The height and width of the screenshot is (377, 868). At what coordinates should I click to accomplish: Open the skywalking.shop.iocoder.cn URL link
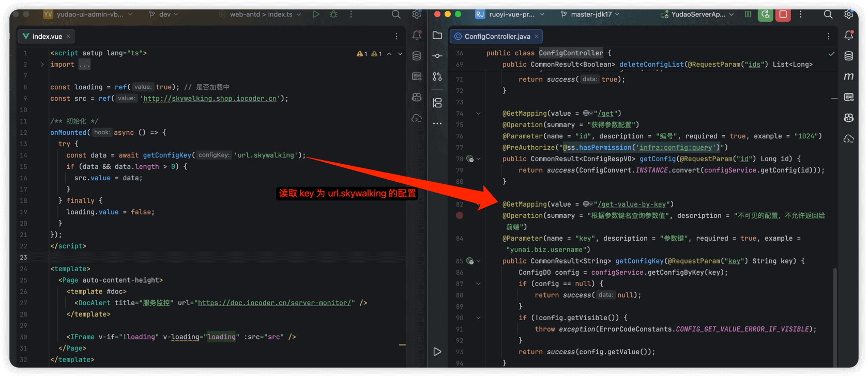click(x=210, y=99)
